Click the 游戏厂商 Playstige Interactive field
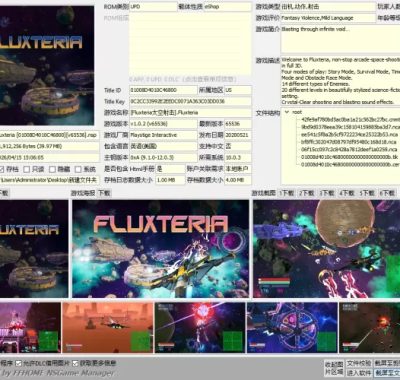Screen dimensions: 400x380 click(163, 135)
